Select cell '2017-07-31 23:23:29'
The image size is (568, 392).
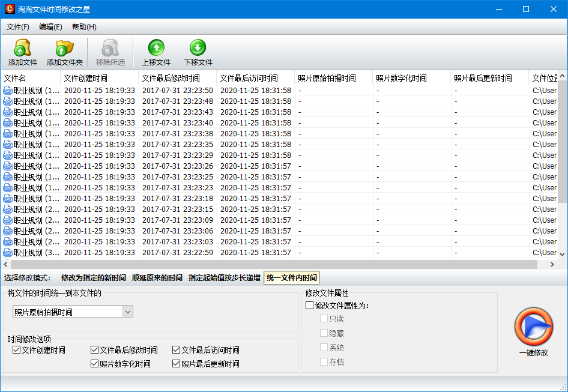click(x=178, y=155)
